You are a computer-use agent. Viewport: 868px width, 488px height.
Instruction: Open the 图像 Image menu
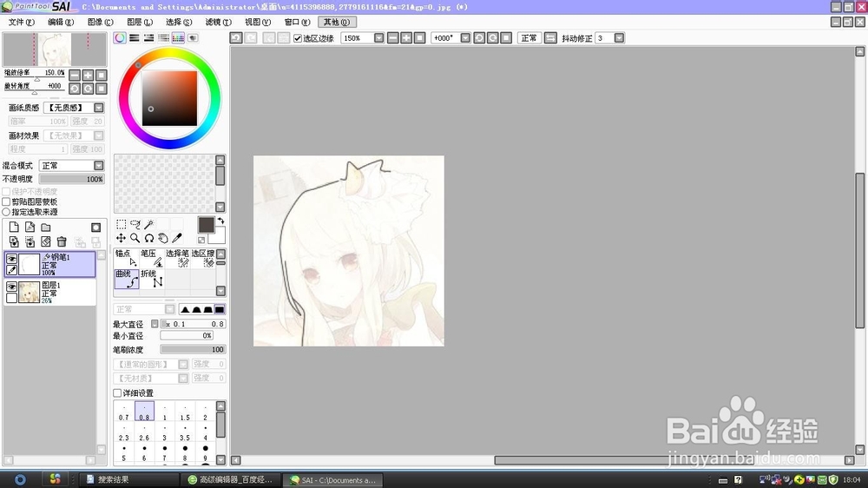click(100, 23)
